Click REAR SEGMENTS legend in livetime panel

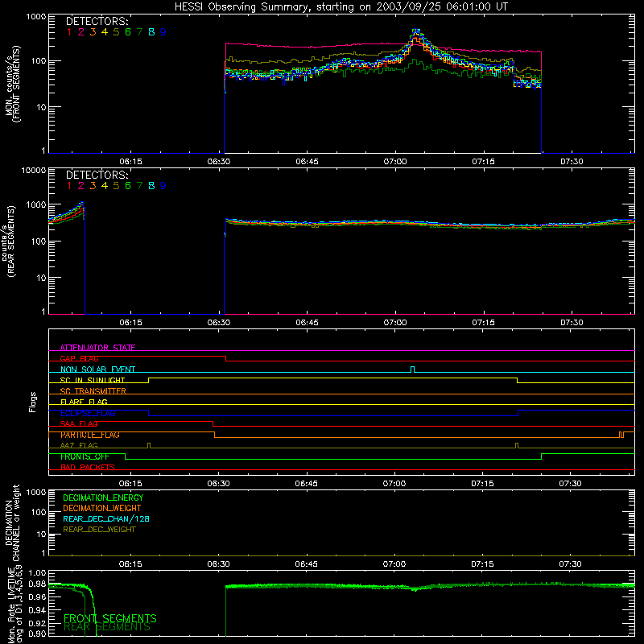pyautogui.click(x=107, y=627)
